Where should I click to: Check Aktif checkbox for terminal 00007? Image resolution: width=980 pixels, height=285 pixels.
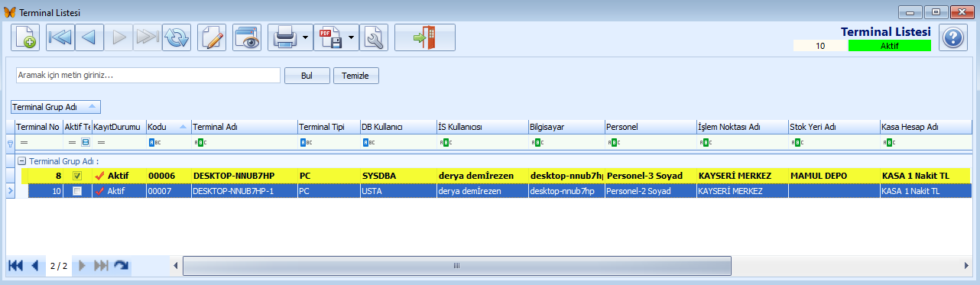coord(76,191)
